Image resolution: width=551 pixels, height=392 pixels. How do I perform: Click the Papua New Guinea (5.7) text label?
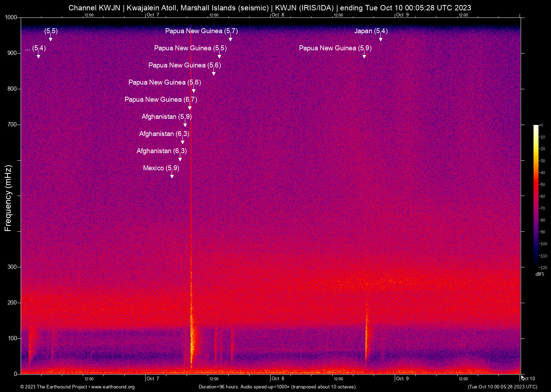click(x=201, y=31)
